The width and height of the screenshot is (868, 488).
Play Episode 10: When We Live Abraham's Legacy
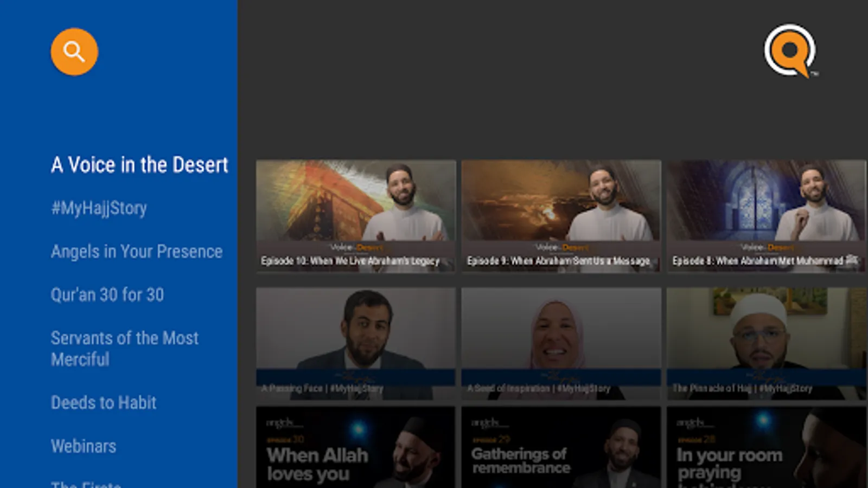tap(356, 216)
